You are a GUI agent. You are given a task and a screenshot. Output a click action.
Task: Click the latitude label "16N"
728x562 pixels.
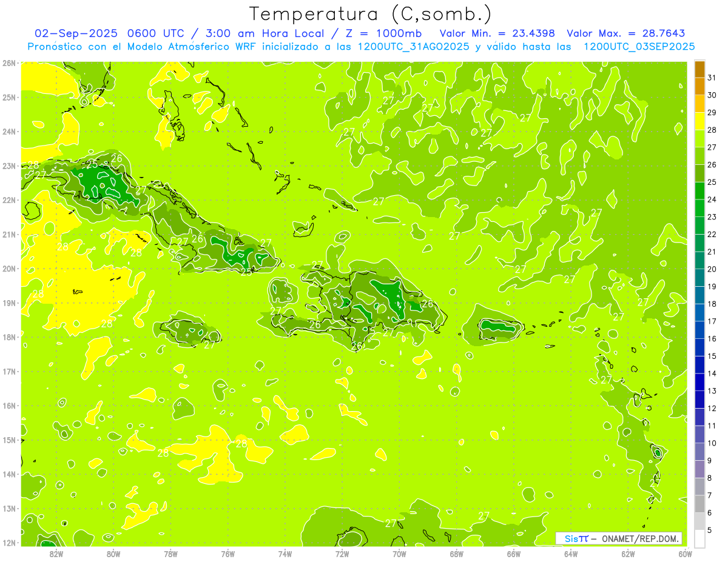coord(8,406)
